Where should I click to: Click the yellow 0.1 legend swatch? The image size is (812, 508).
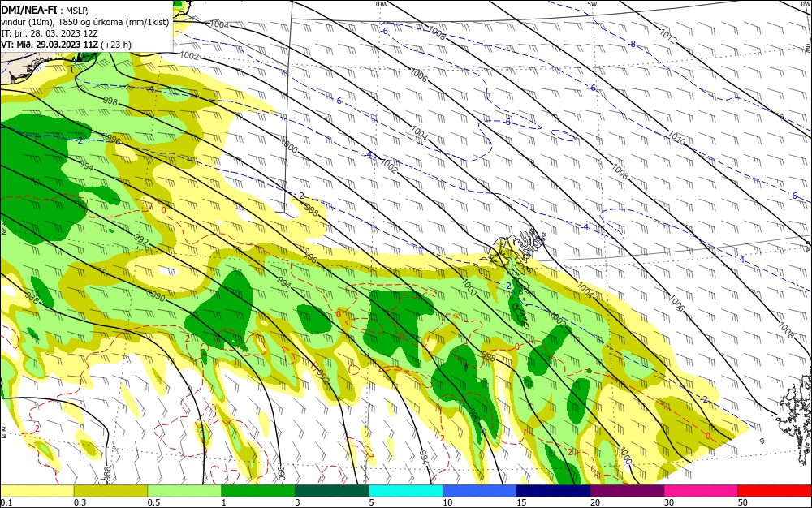37,491
